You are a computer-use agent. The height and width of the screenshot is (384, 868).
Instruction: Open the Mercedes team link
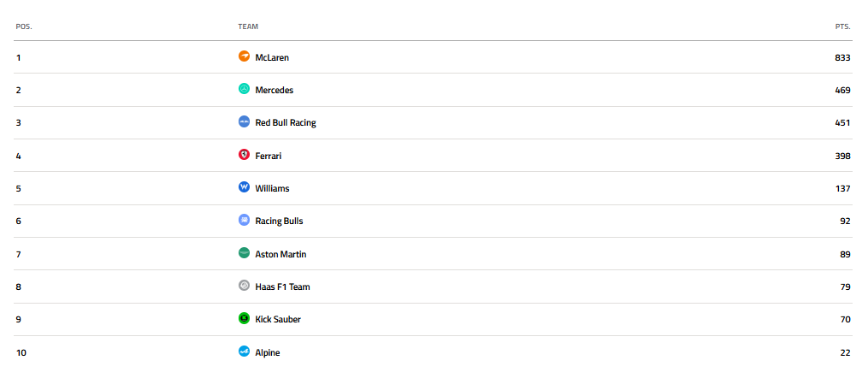[275, 90]
